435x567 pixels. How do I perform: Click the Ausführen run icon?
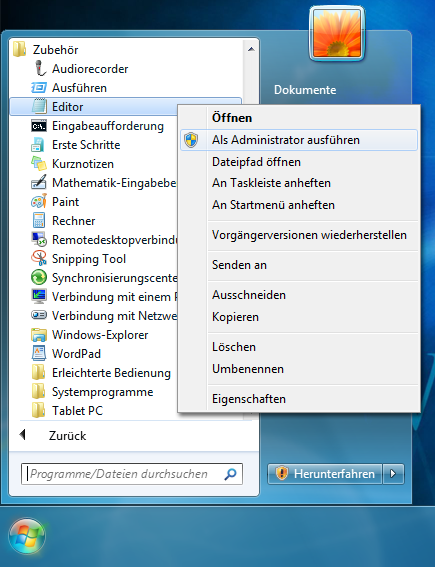click(39, 88)
